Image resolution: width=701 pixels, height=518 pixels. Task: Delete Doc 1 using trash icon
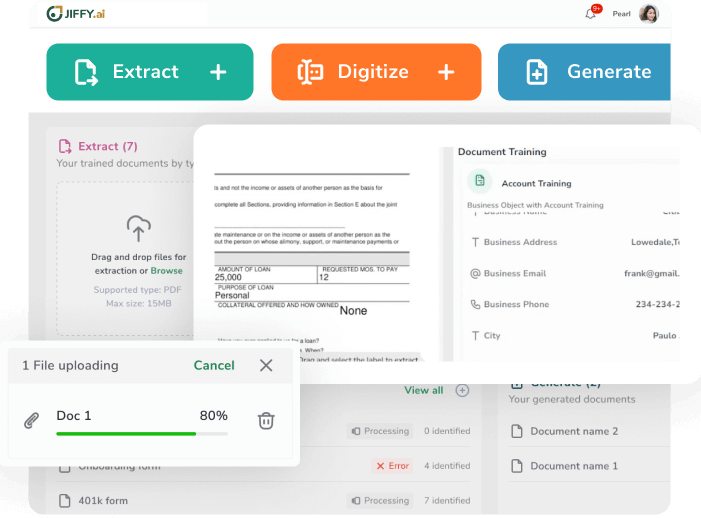point(266,421)
